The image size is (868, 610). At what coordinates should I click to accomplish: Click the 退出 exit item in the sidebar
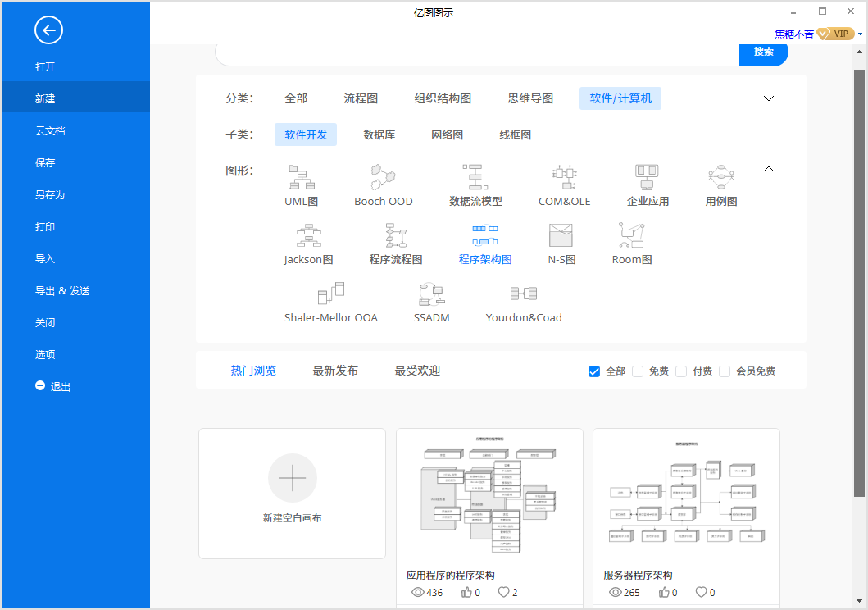tap(52, 386)
